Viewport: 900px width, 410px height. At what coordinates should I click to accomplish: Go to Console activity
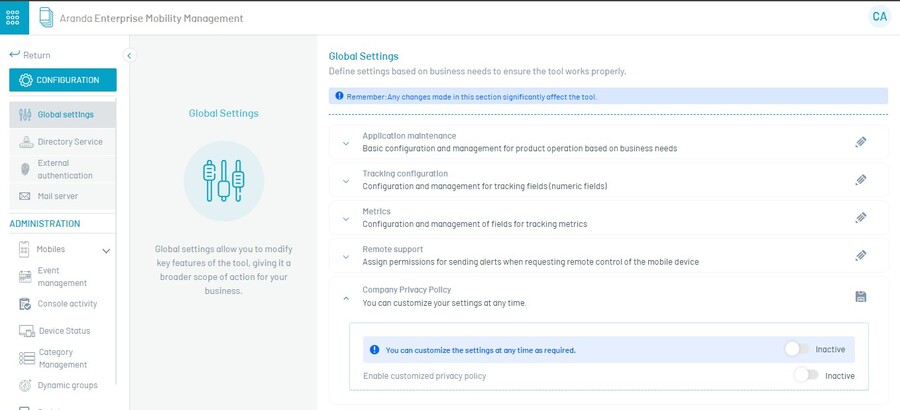[x=67, y=304]
